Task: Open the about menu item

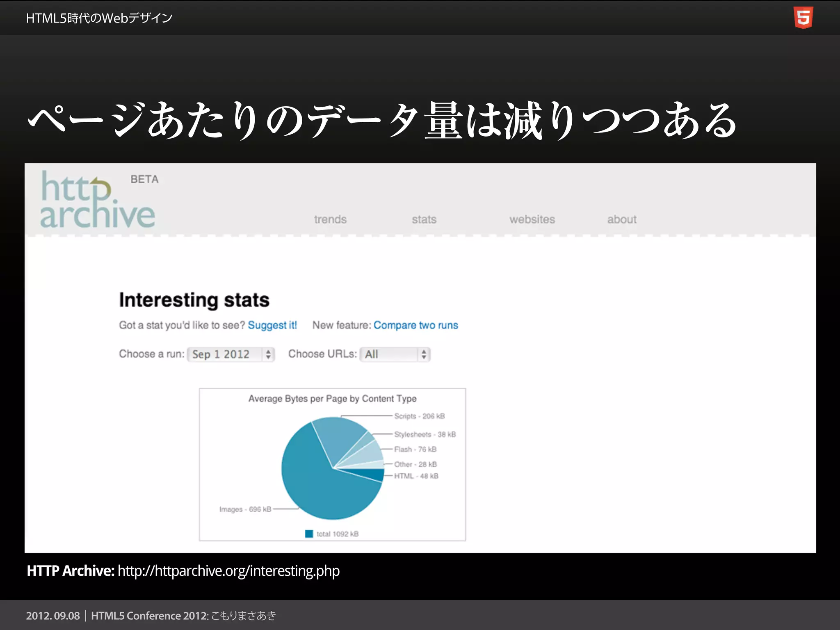Action: (x=622, y=219)
